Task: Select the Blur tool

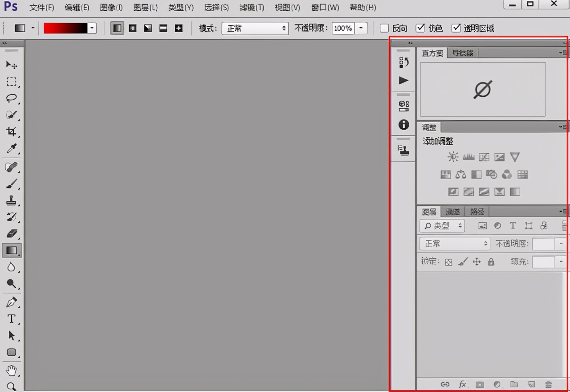Action: coord(12,267)
